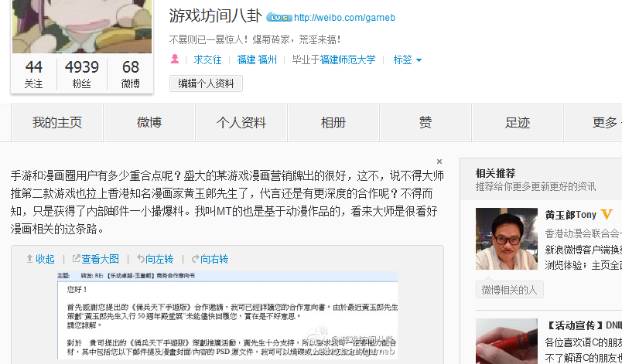The image size is (622, 364).
Task: Click the 编辑个人资料 button
Action: point(206,83)
